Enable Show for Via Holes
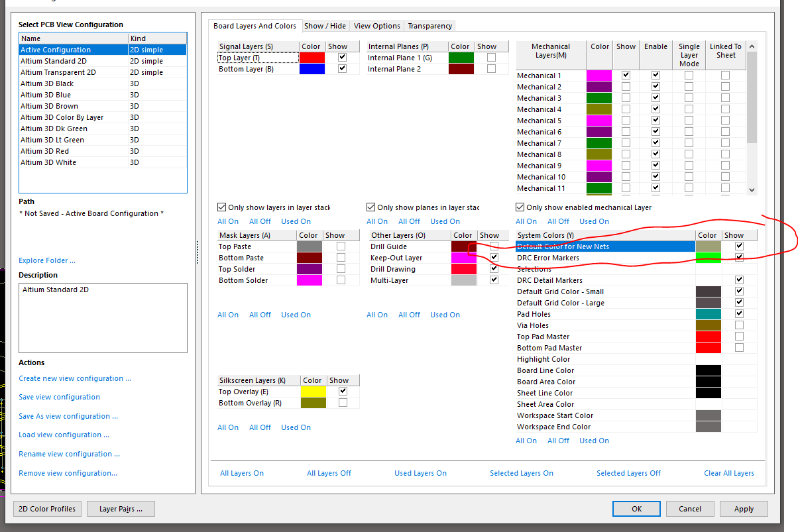Viewport: 798px width, 532px height. click(739, 325)
